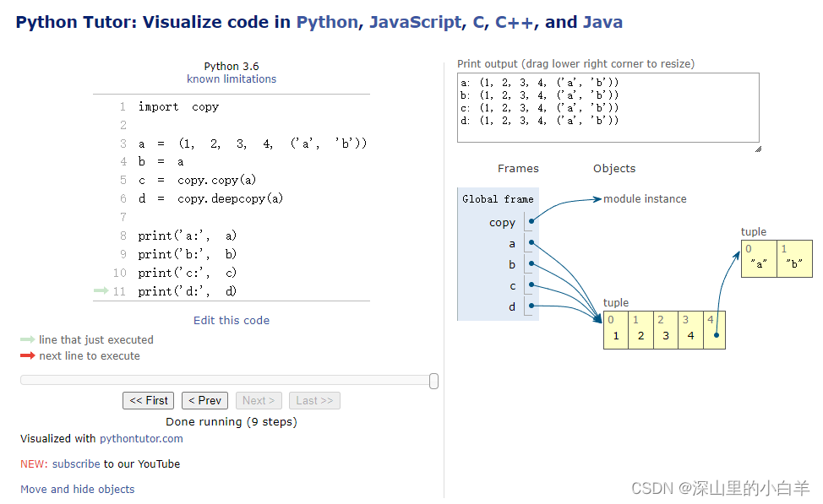The width and height of the screenshot is (823, 504).
Task: Click code line 6 copy.deepcopy(a)
Action: (x=210, y=198)
